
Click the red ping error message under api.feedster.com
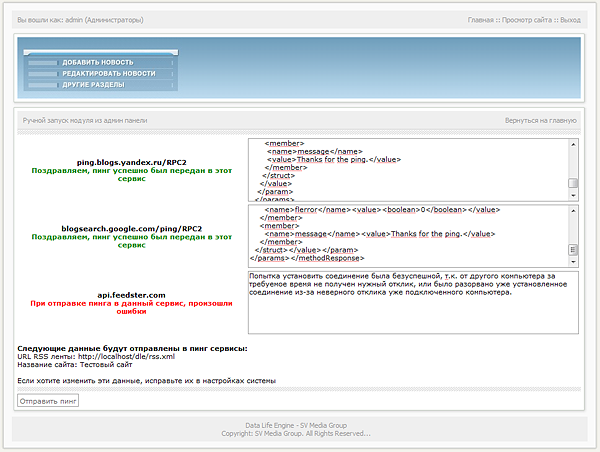click(132, 307)
